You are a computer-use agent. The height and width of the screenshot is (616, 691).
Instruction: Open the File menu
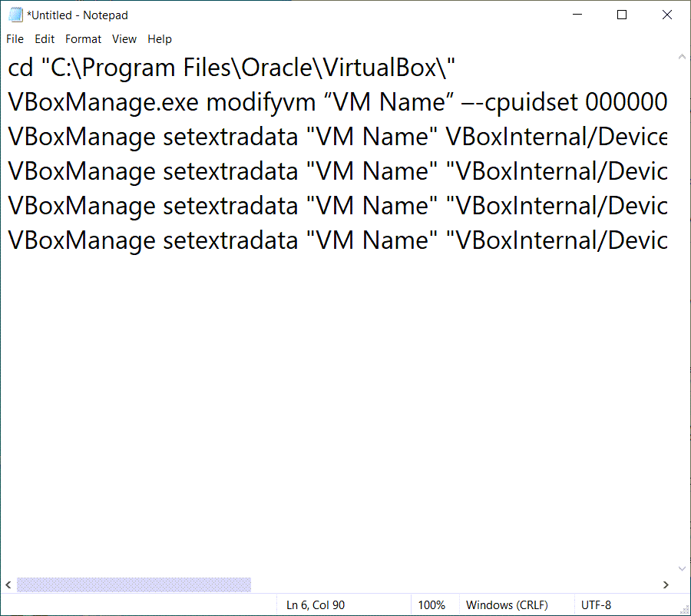pyautogui.click(x=15, y=39)
